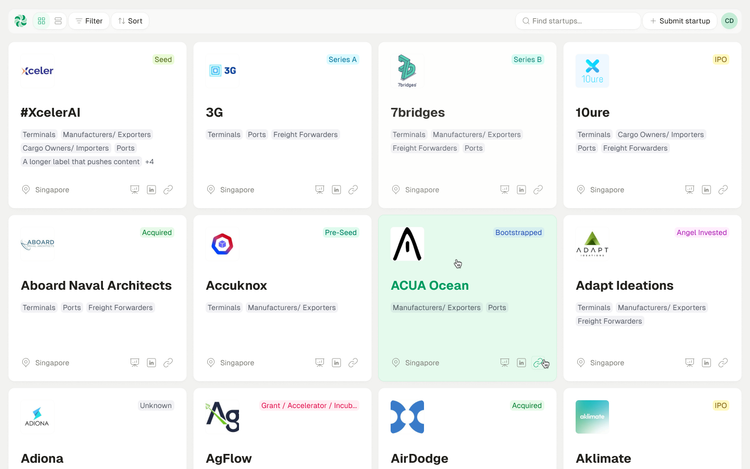The image size is (750, 469).
Task: Open LinkedIn icon on #XcelerAI card
Action: click(151, 190)
